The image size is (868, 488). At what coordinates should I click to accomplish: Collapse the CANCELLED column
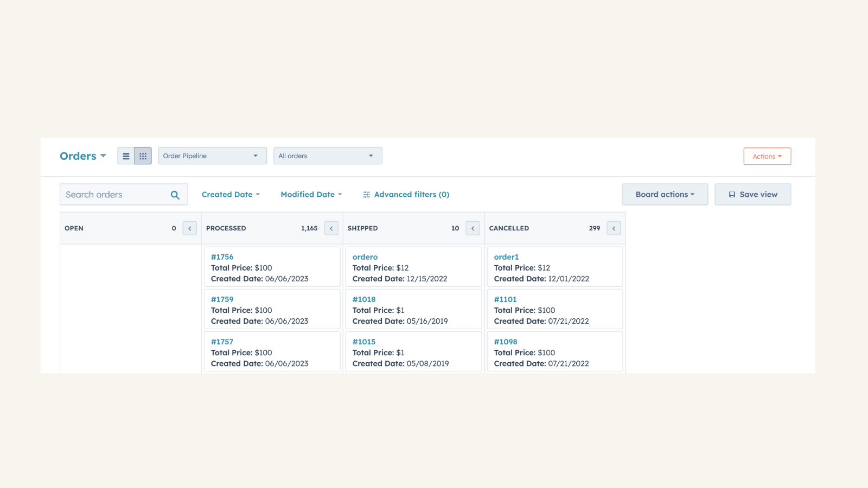tap(614, 228)
